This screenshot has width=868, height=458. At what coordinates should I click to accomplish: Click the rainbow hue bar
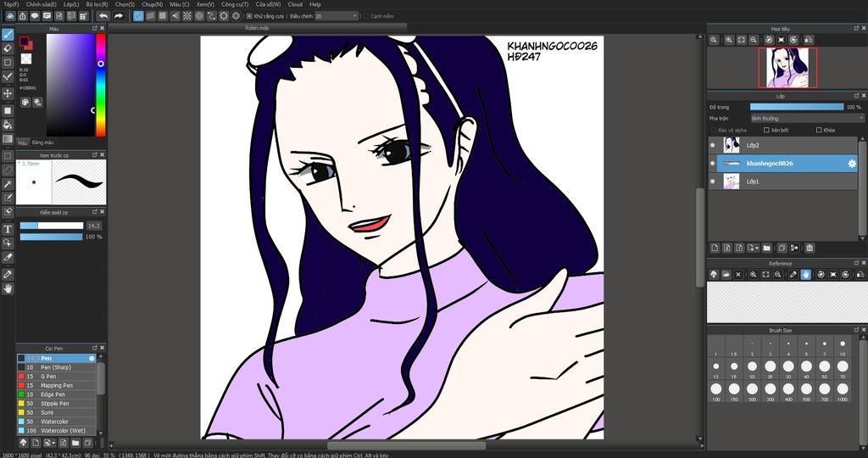click(101, 85)
